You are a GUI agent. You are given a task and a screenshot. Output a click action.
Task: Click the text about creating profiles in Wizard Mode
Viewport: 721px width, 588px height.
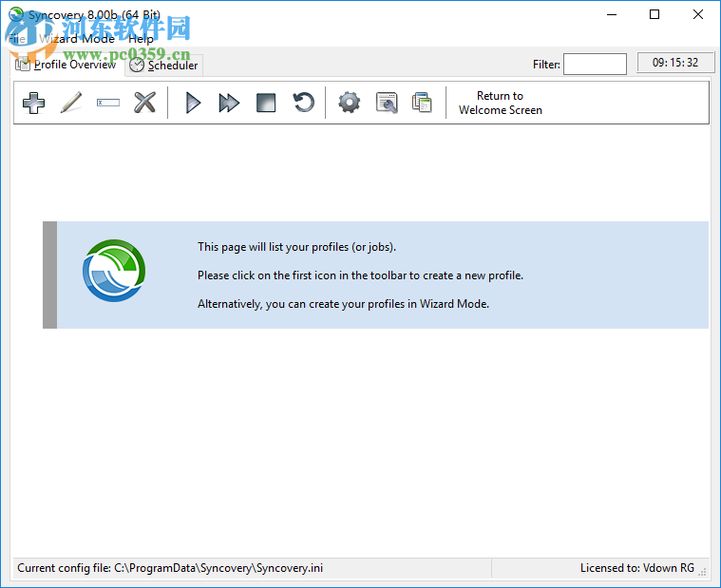[343, 304]
